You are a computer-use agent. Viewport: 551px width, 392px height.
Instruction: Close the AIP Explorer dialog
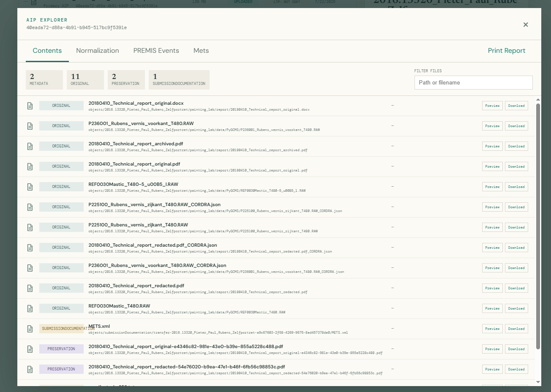(x=526, y=24)
